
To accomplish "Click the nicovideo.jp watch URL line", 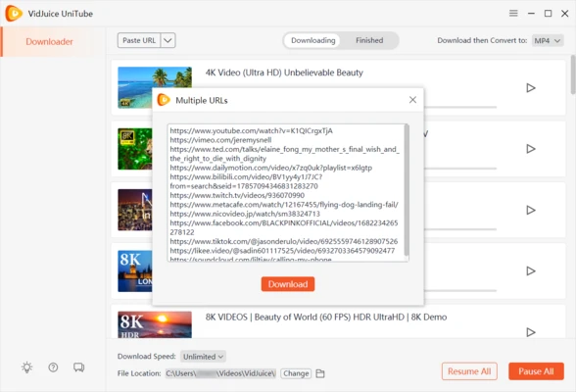I will click(x=245, y=214).
